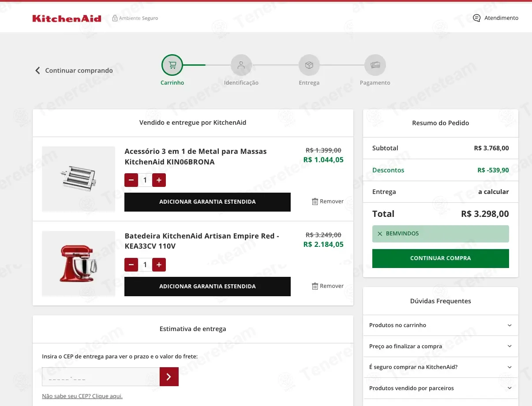
Task: Open Acessório 3 em 1 de Metal product title
Action: coord(195,156)
